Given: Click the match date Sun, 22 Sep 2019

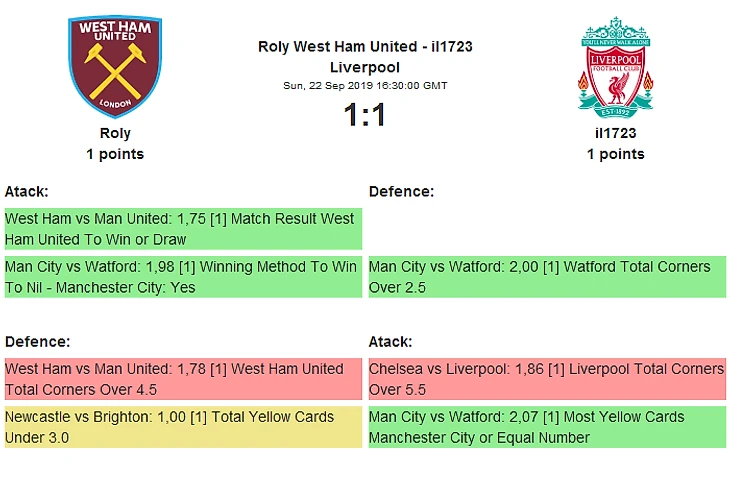Looking at the screenshot, I should point(365,86).
